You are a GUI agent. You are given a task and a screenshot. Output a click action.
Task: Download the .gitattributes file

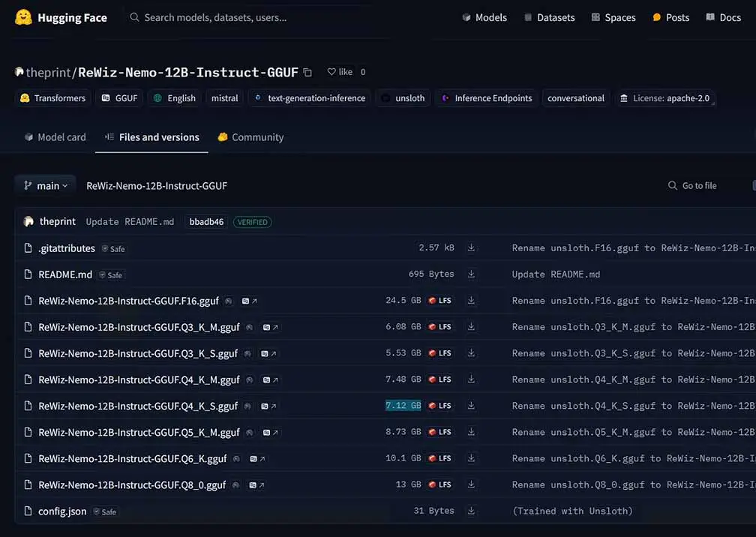[471, 247]
